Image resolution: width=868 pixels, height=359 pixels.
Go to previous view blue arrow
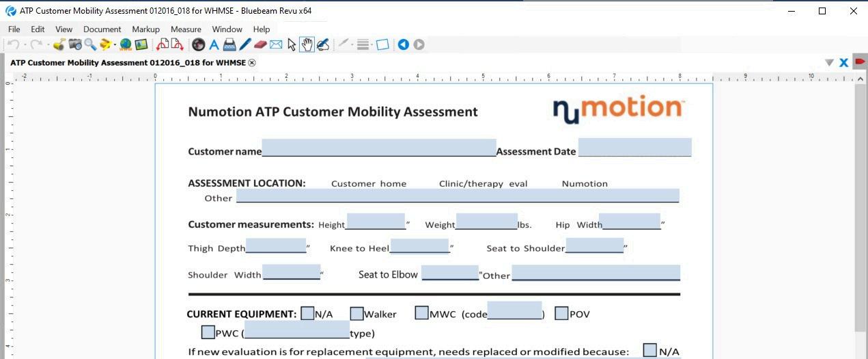point(404,44)
